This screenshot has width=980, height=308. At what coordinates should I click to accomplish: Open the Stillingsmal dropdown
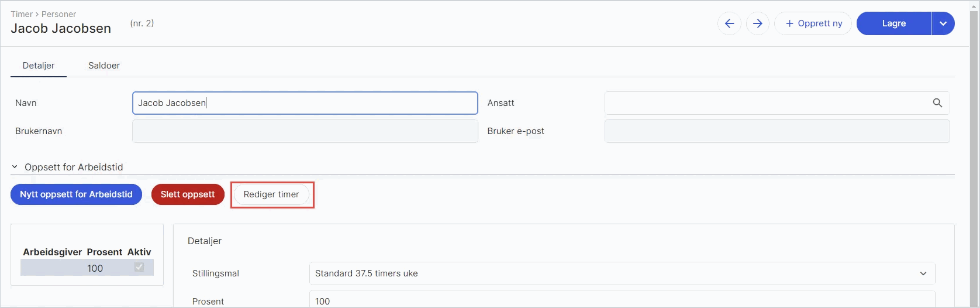pos(622,273)
